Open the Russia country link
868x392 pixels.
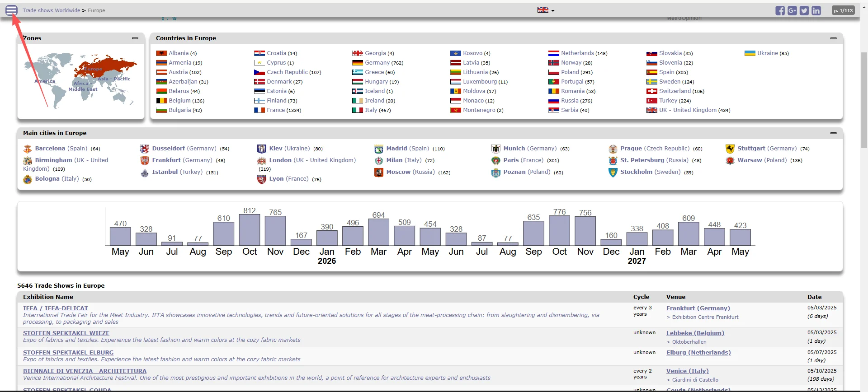coord(570,101)
